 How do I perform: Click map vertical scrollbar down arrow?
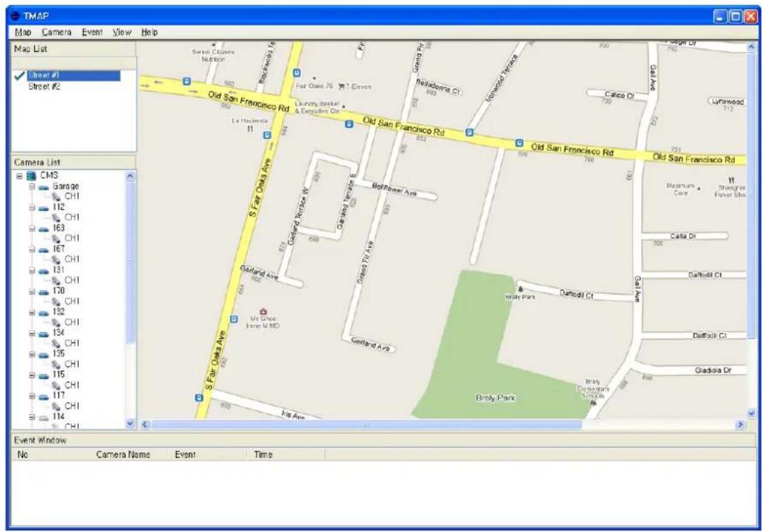pyautogui.click(x=751, y=414)
